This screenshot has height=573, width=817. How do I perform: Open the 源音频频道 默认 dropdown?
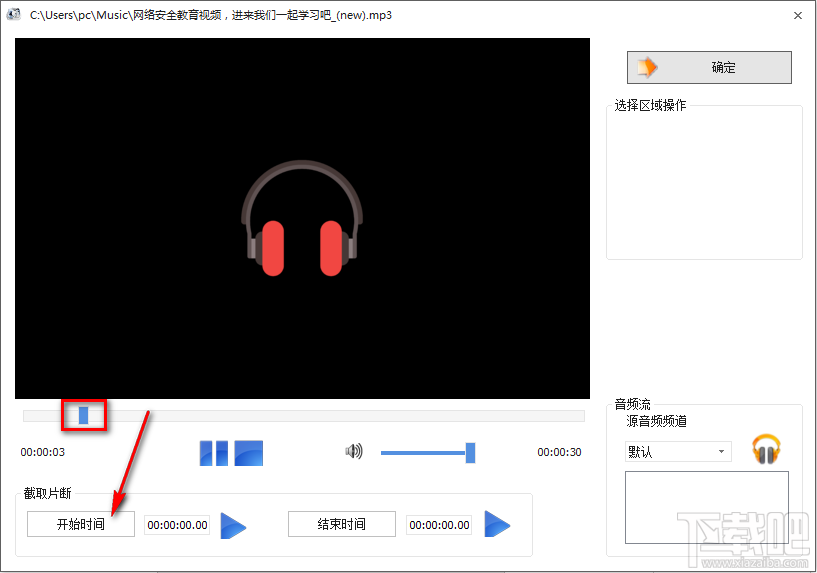(678, 452)
